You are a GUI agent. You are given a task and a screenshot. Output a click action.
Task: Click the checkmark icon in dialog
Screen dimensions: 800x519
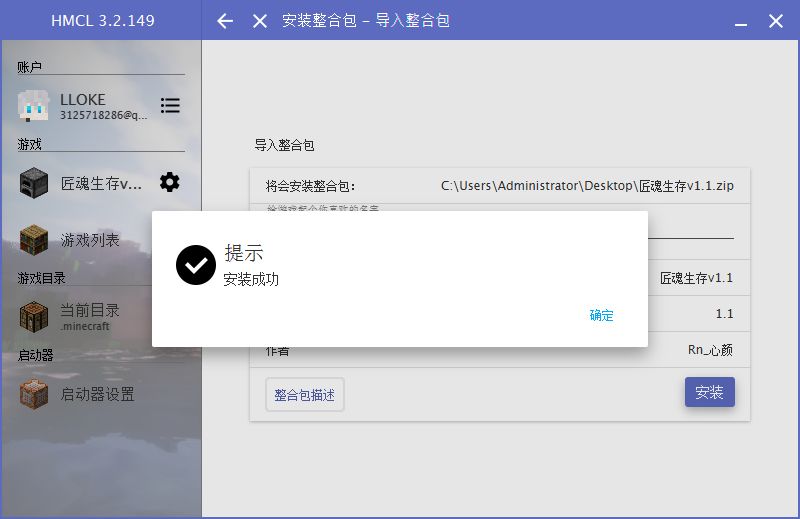[196, 265]
